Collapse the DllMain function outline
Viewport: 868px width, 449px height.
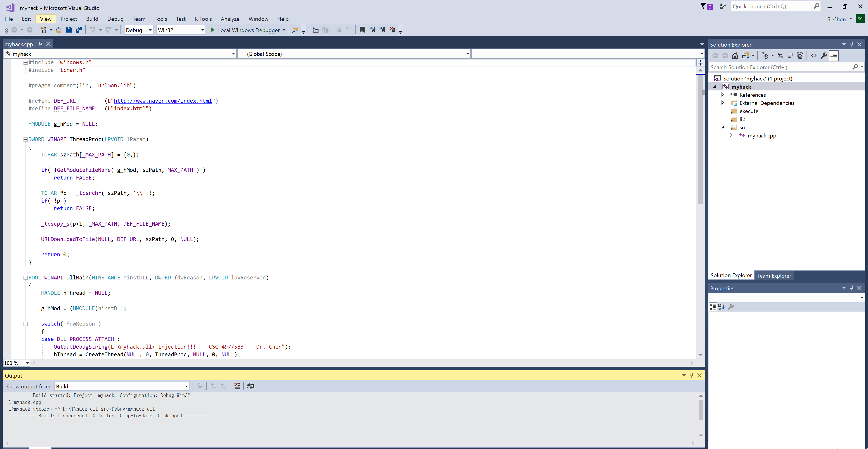tap(25, 278)
